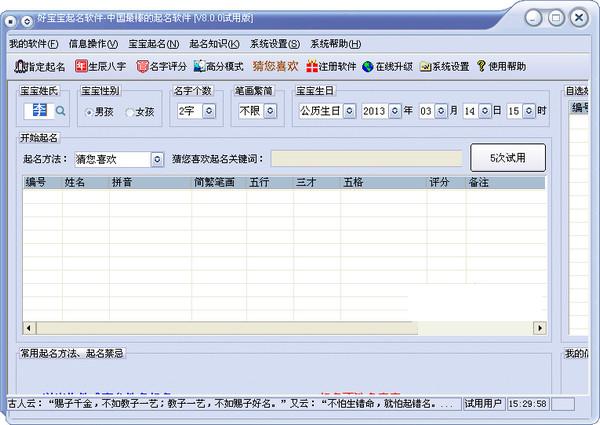Open the 公历生日 calendar type dropdown

pos(350,111)
